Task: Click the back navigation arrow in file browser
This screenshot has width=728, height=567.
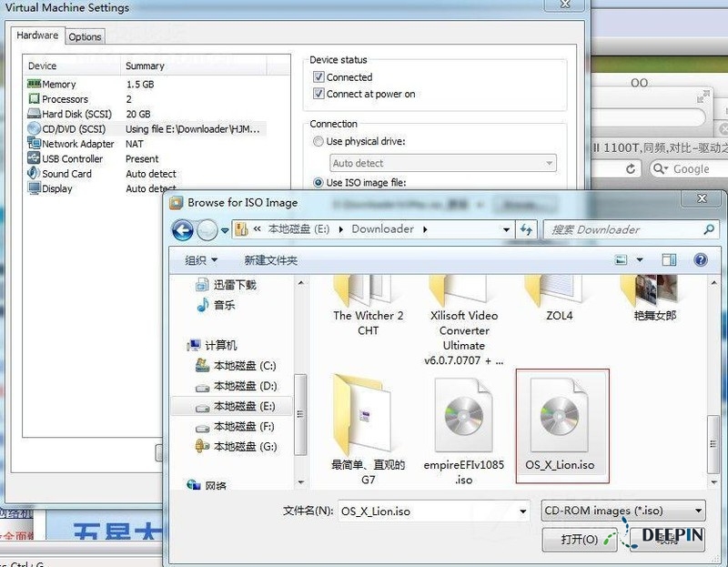Action: pos(183,230)
